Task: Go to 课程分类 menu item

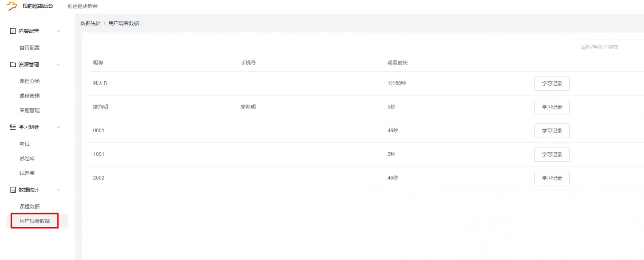Action: pyautogui.click(x=30, y=81)
